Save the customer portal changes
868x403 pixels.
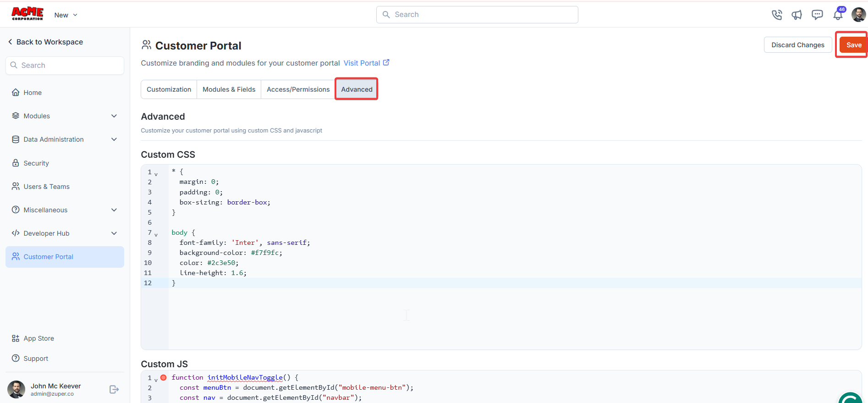click(853, 45)
